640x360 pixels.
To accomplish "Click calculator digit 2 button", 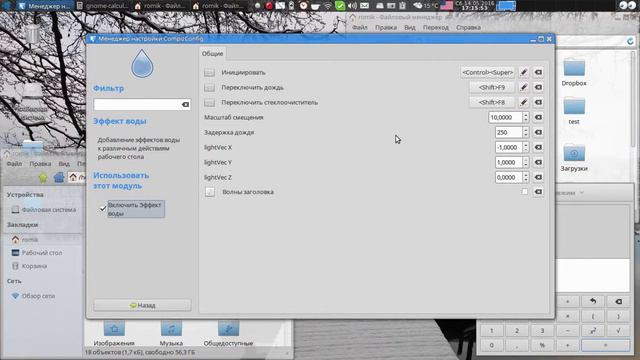I will point(517,331).
